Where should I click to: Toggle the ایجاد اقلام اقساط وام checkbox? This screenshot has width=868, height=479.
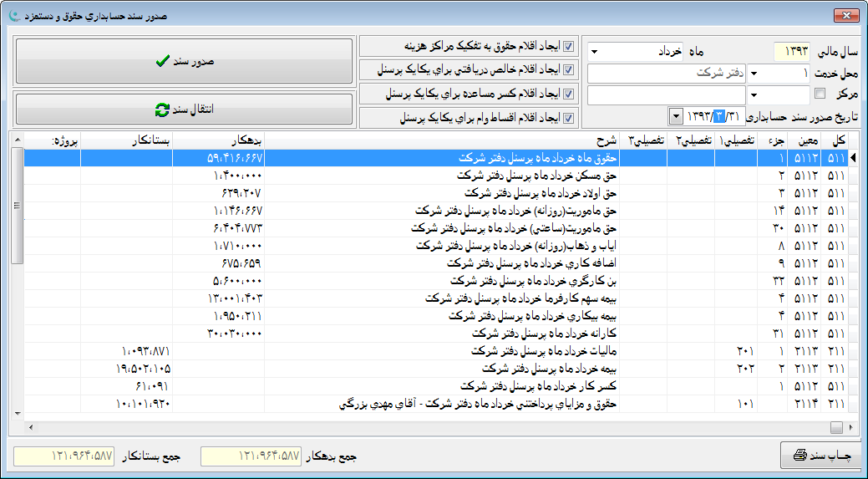pyautogui.click(x=569, y=117)
